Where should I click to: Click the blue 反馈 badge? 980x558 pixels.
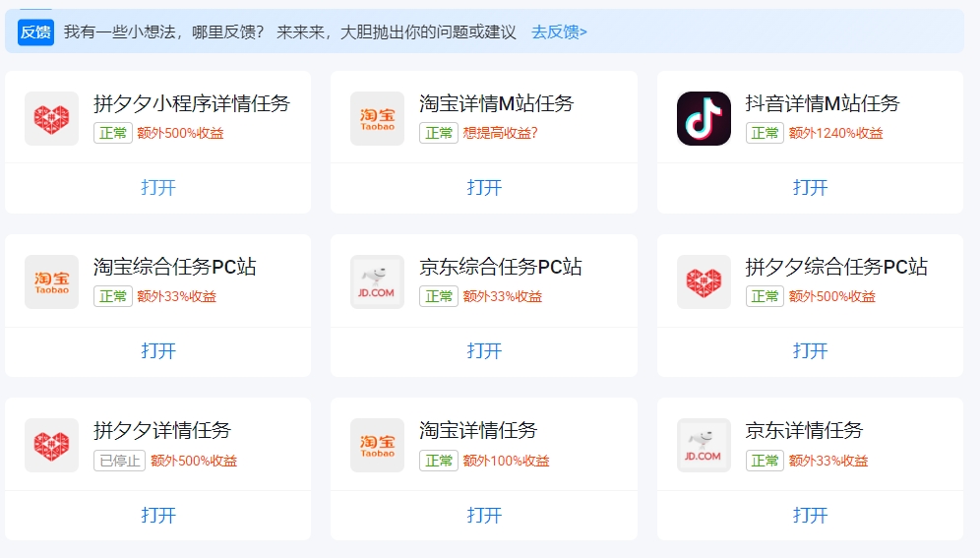pos(35,31)
